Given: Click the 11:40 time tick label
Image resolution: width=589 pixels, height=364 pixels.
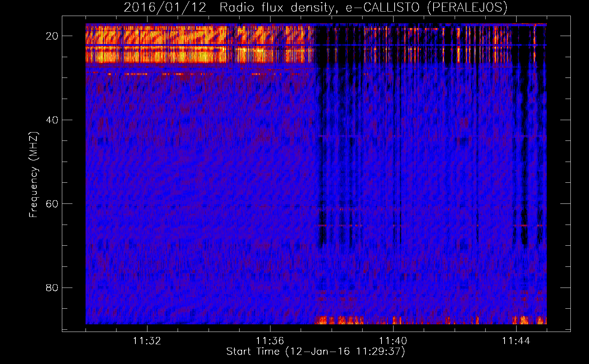Looking at the screenshot, I should coord(393,341).
